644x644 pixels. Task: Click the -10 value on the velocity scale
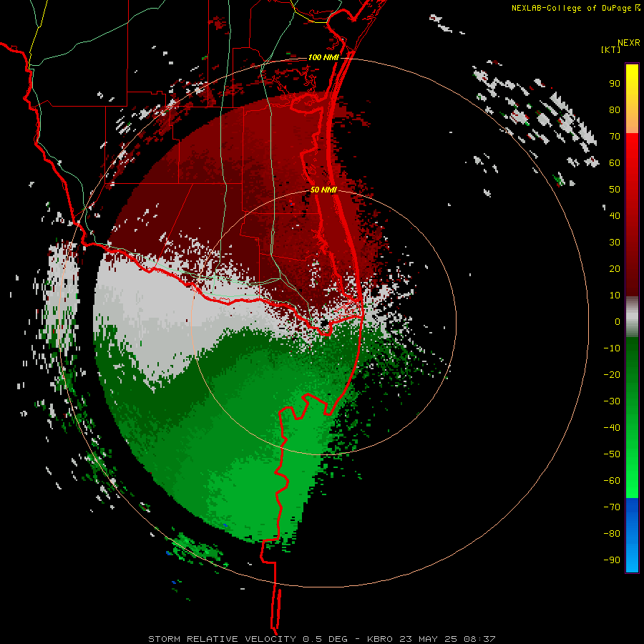click(x=612, y=348)
